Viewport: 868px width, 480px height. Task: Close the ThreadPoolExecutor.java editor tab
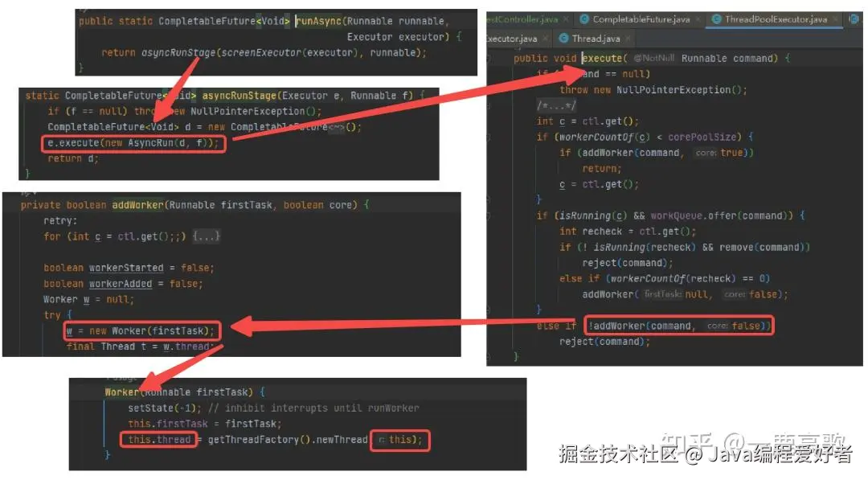(x=835, y=19)
